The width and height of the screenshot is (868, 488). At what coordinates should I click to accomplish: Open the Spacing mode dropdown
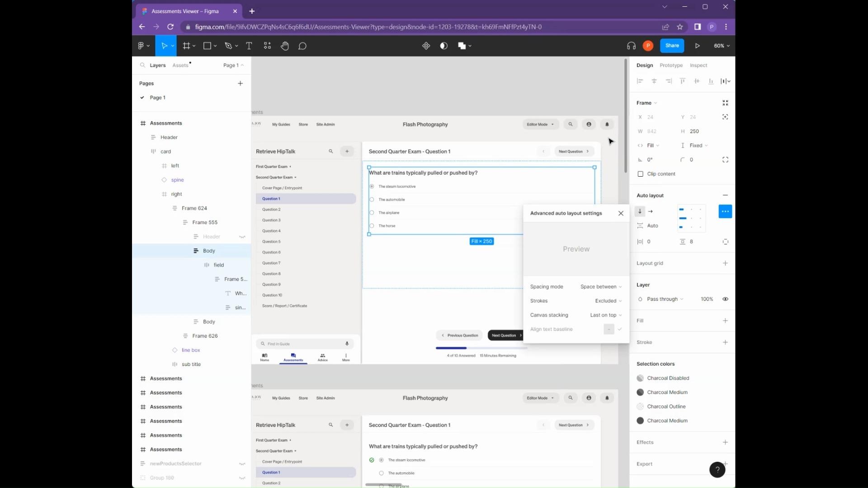601,286
